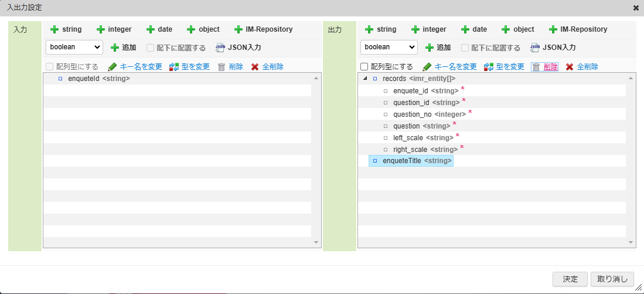Rename key with output キー名を変更 pencil
The width and height of the screenshot is (644, 294).
427,67
